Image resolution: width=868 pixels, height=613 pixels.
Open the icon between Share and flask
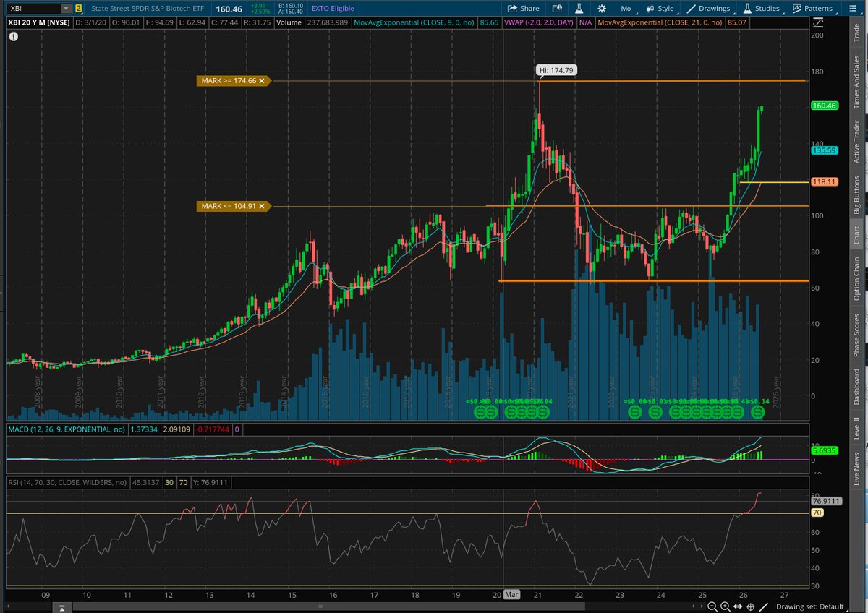coord(556,9)
